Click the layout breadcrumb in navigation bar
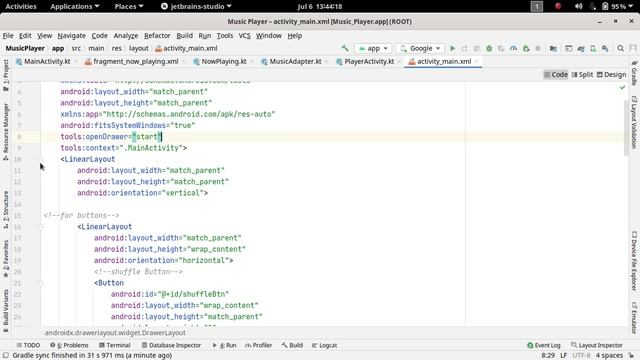 click(139, 48)
